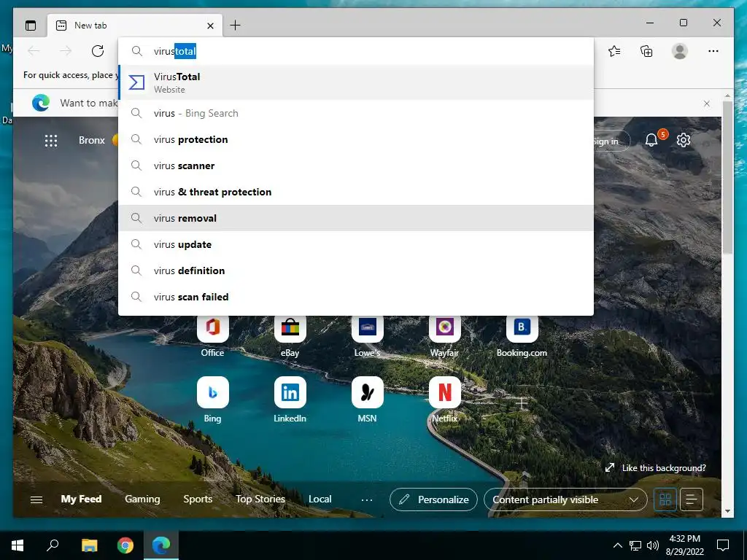The width and height of the screenshot is (747, 560).
Task: Open the eBay quick link tile
Action: [290, 337]
